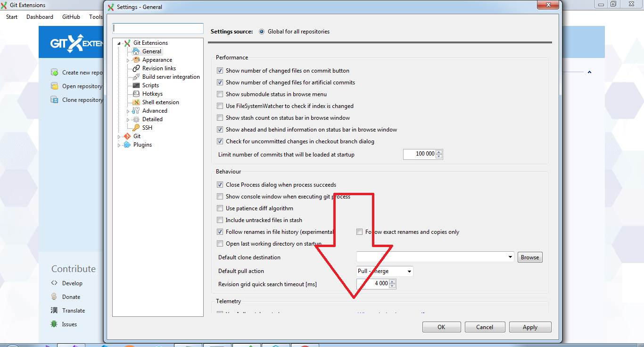Click the Browse button for clone destination
This screenshot has height=347, width=644.
tap(529, 257)
